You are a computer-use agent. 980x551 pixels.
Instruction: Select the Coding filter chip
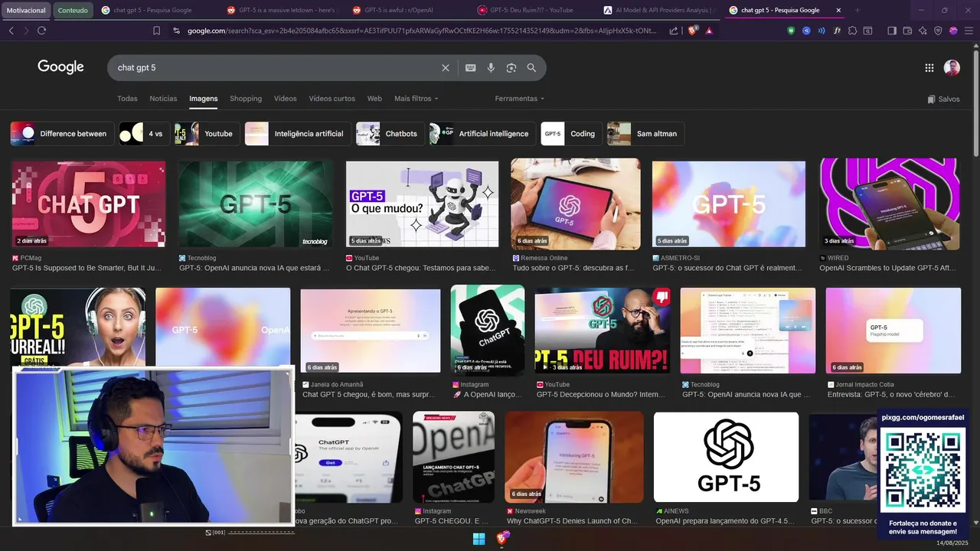[x=572, y=133]
